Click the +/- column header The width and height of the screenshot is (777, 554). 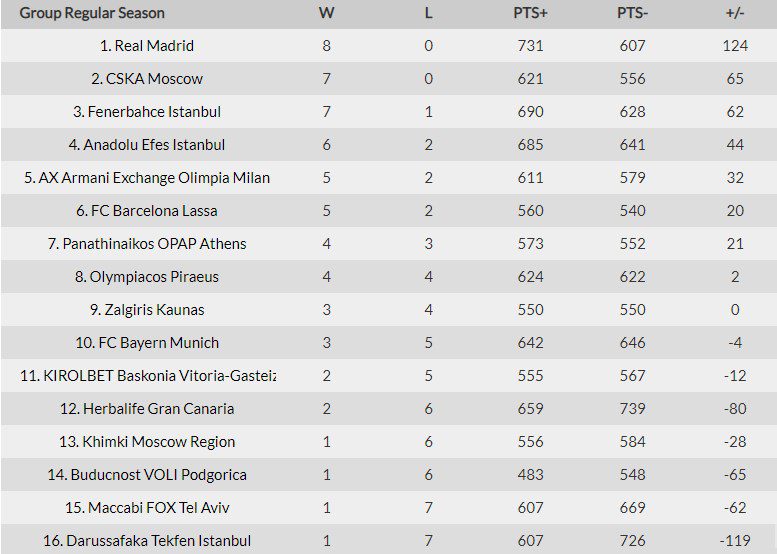[735, 13]
